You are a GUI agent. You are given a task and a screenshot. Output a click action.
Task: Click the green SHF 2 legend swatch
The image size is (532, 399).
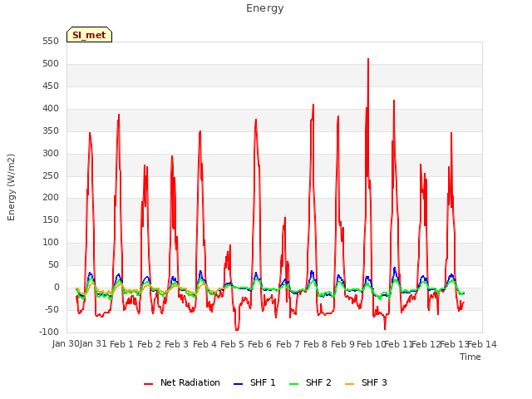293,384
